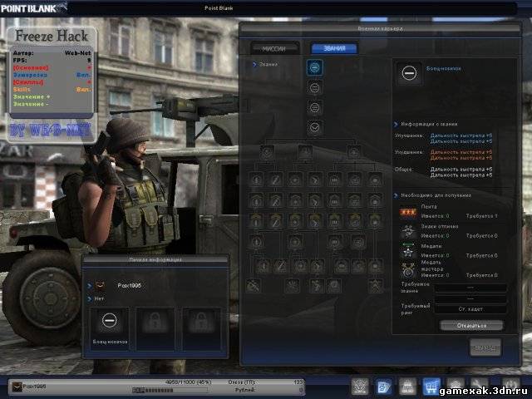This screenshot has height=399, width=532.
Task: Click the Ст. кадет required rank field
Action: (470, 309)
